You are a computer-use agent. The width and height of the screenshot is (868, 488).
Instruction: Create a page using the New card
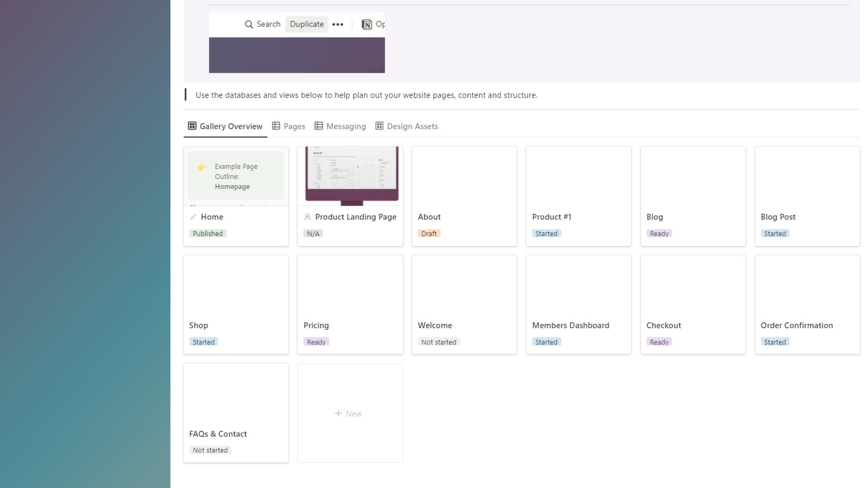tap(350, 413)
